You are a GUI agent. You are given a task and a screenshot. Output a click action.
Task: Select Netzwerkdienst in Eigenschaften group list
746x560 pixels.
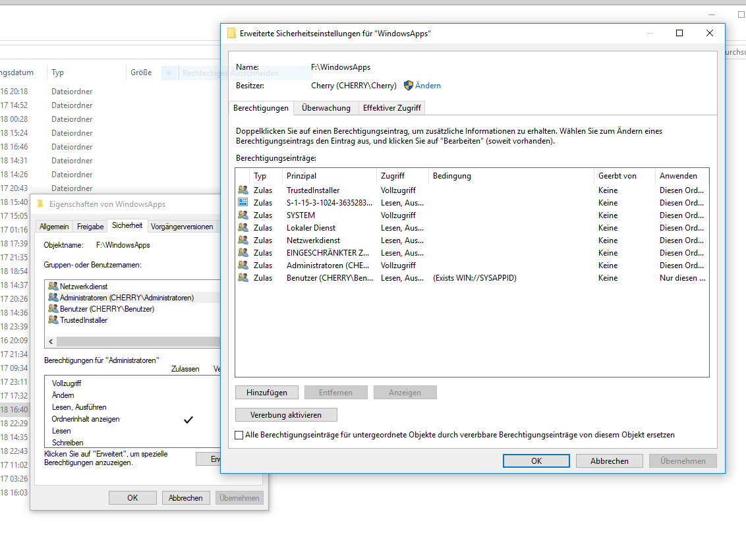pyautogui.click(x=84, y=286)
